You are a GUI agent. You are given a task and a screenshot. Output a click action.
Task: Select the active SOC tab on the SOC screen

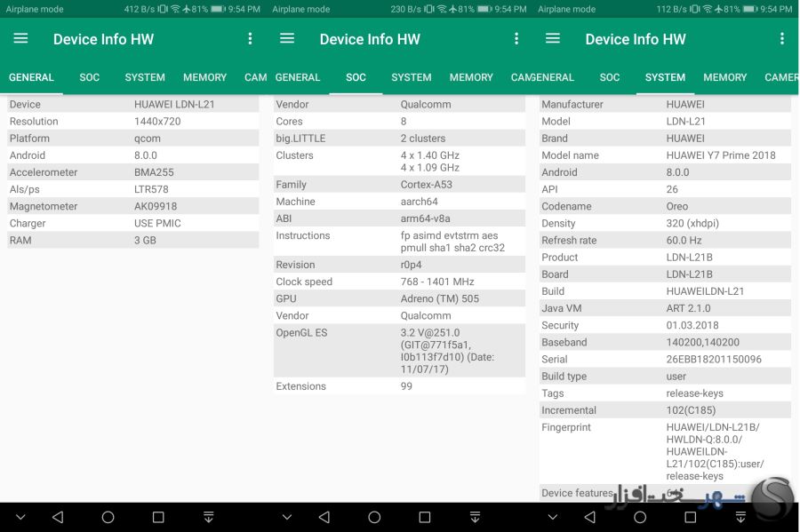tap(356, 77)
